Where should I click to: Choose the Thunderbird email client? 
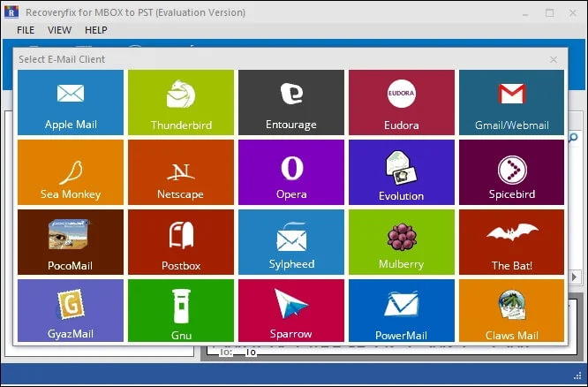181,102
